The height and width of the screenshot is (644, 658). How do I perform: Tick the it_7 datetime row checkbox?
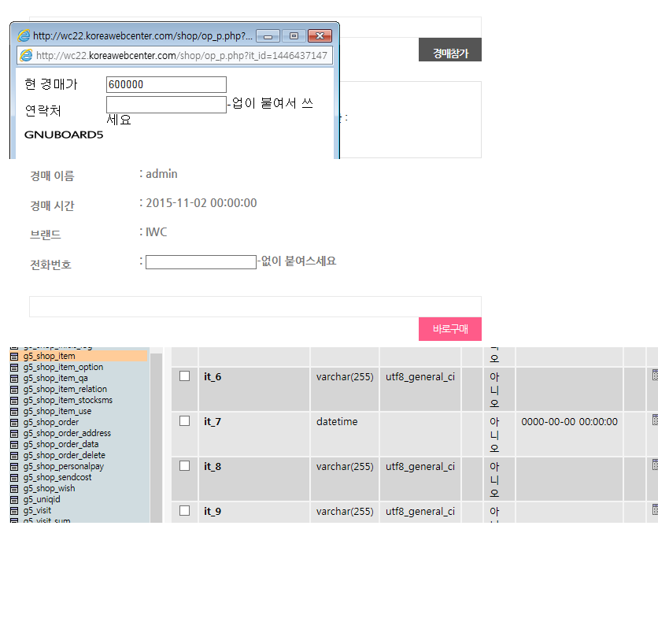pyautogui.click(x=185, y=421)
